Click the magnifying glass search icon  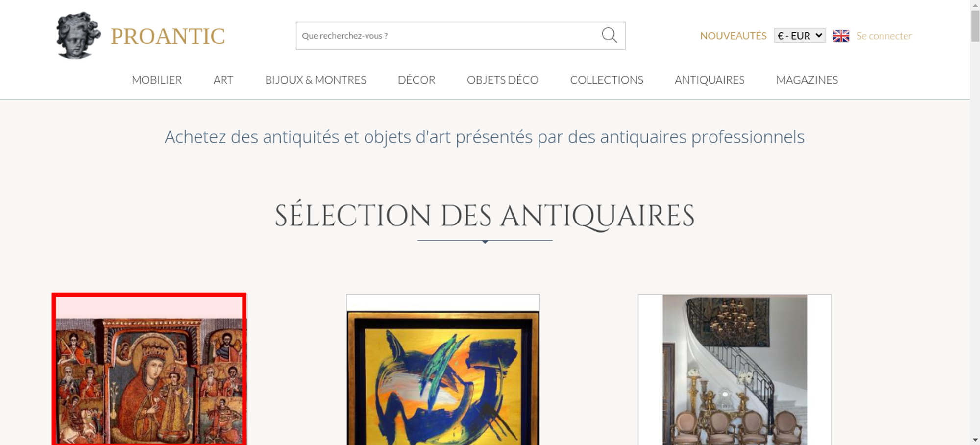point(609,35)
